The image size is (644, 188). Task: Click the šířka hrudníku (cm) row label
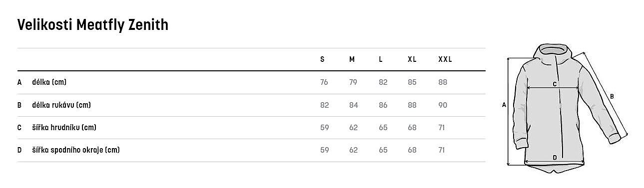[64, 128]
